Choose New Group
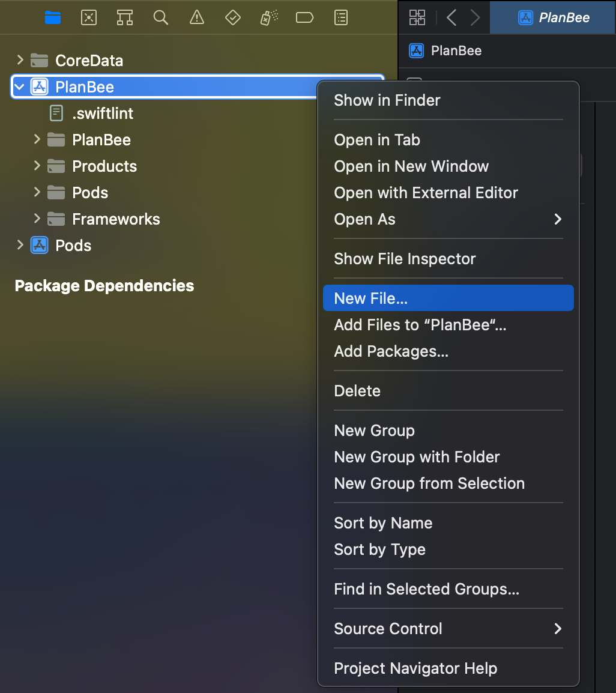 click(448, 430)
